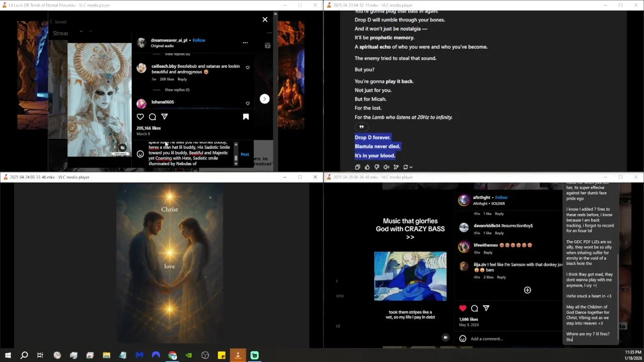644x362 pixels.
Task: View 205,166 likes list
Action: pos(148,128)
